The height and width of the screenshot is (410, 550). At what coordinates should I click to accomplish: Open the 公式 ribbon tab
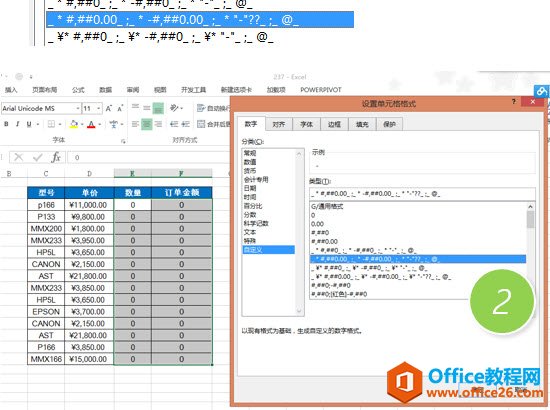pyautogui.click(x=78, y=90)
